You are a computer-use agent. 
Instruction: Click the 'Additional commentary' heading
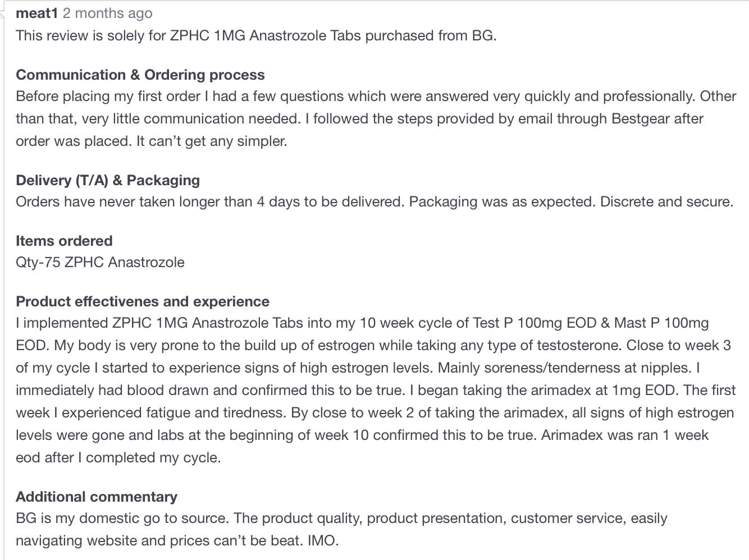click(96, 497)
